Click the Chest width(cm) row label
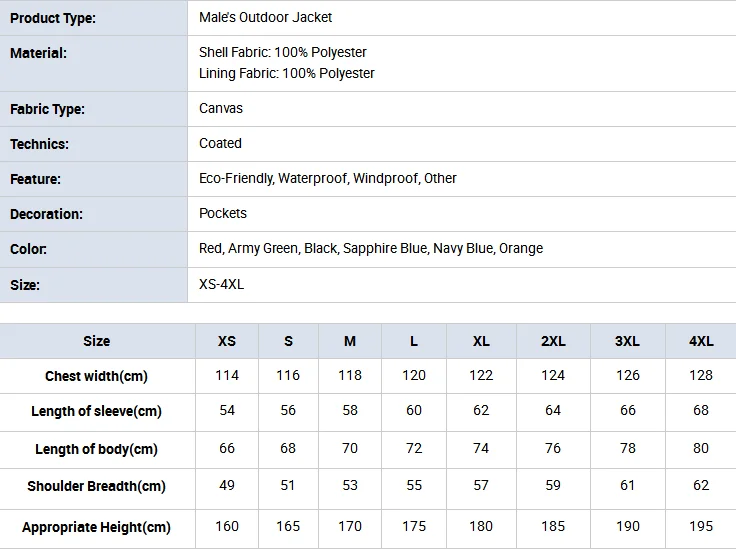 (96, 376)
